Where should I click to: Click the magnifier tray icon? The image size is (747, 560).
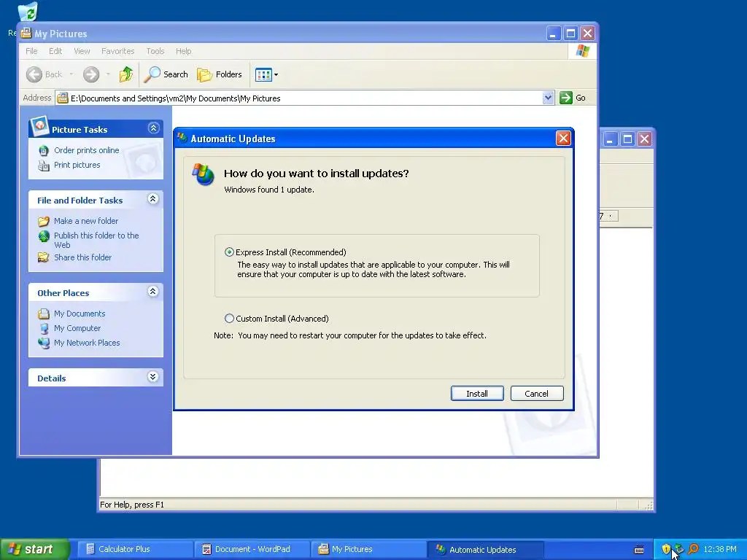[693, 549]
